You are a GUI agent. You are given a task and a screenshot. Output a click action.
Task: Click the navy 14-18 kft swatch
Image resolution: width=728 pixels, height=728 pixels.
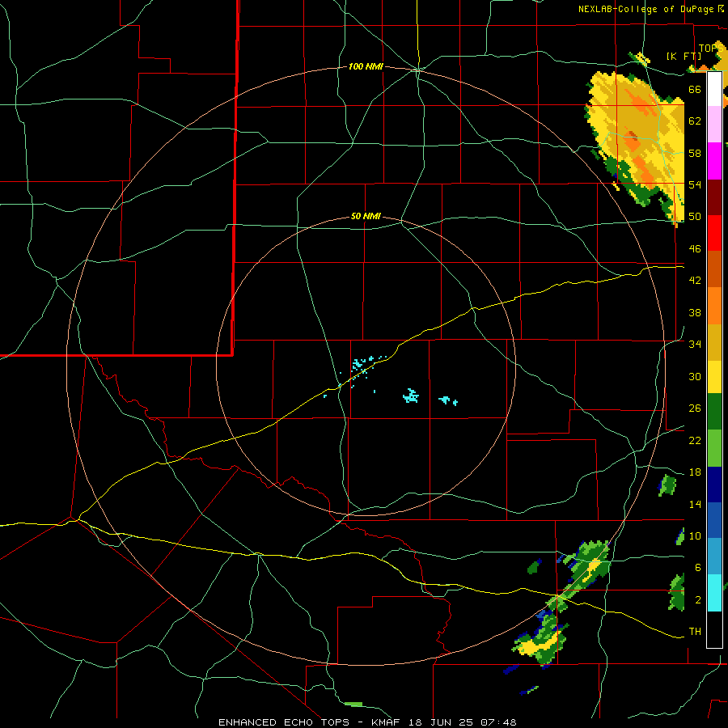714,485
